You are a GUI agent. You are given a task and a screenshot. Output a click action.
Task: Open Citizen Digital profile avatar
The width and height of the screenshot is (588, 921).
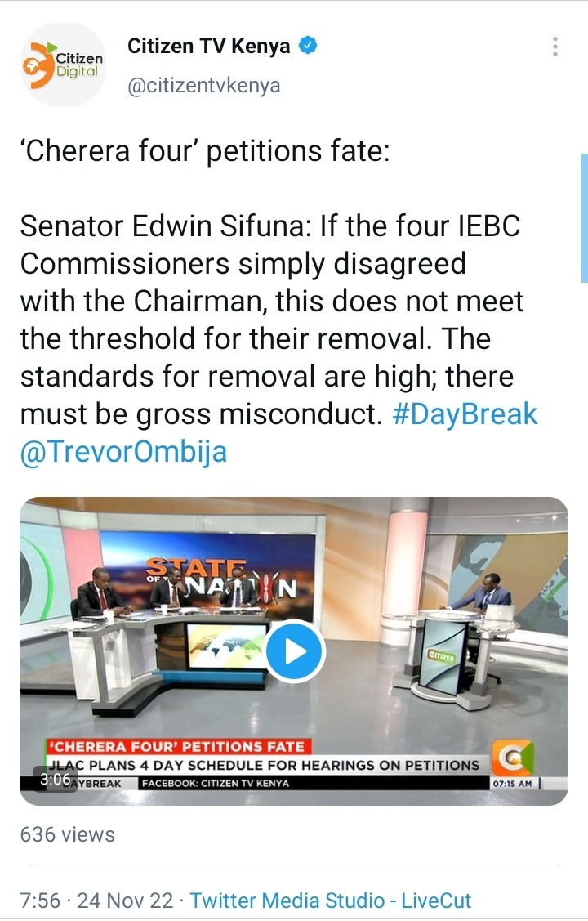(64, 65)
